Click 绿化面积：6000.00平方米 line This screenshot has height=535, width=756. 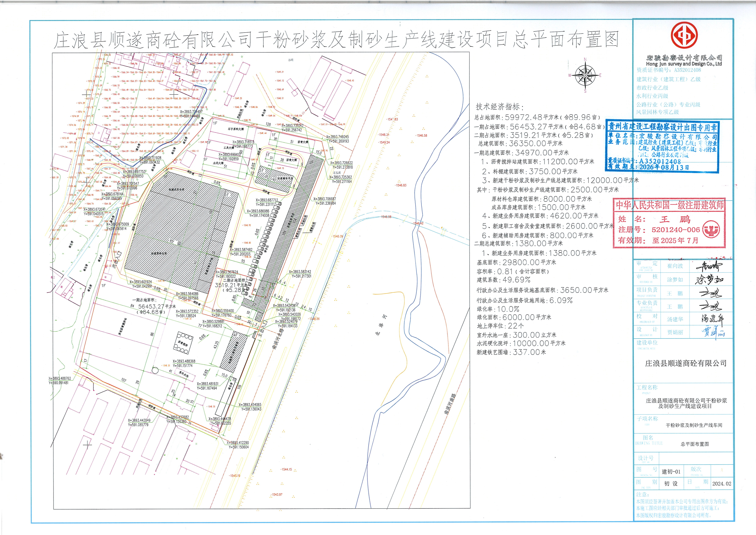click(514, 317)
